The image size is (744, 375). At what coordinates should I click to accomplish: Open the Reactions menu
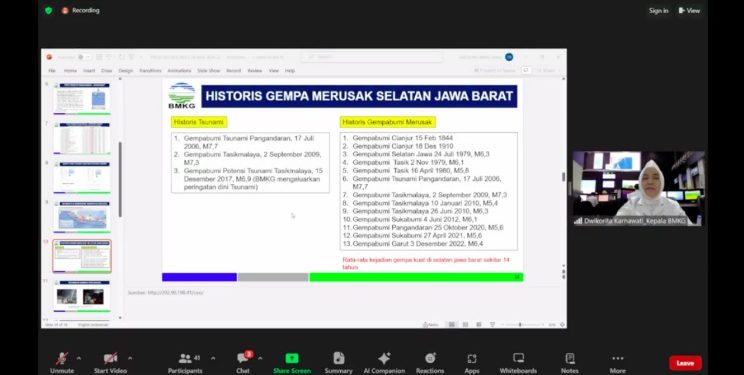click(x=430, y=363)
